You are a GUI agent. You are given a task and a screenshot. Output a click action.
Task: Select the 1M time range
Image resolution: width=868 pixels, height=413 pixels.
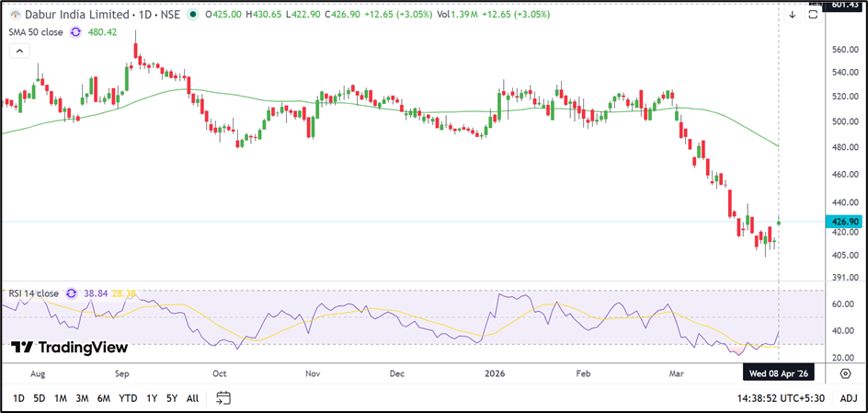coord(61,398)
